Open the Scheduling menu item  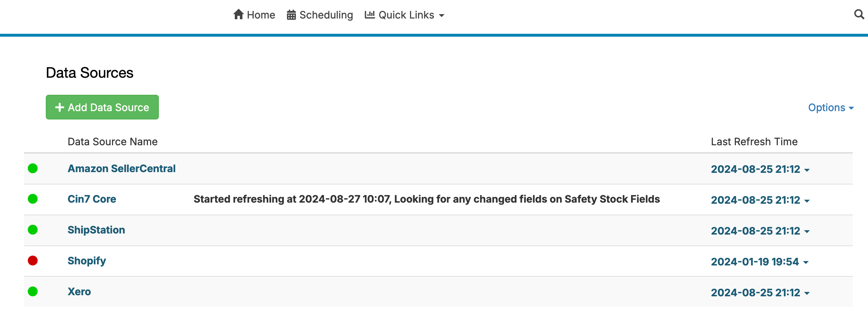click(x=326, y=15)
